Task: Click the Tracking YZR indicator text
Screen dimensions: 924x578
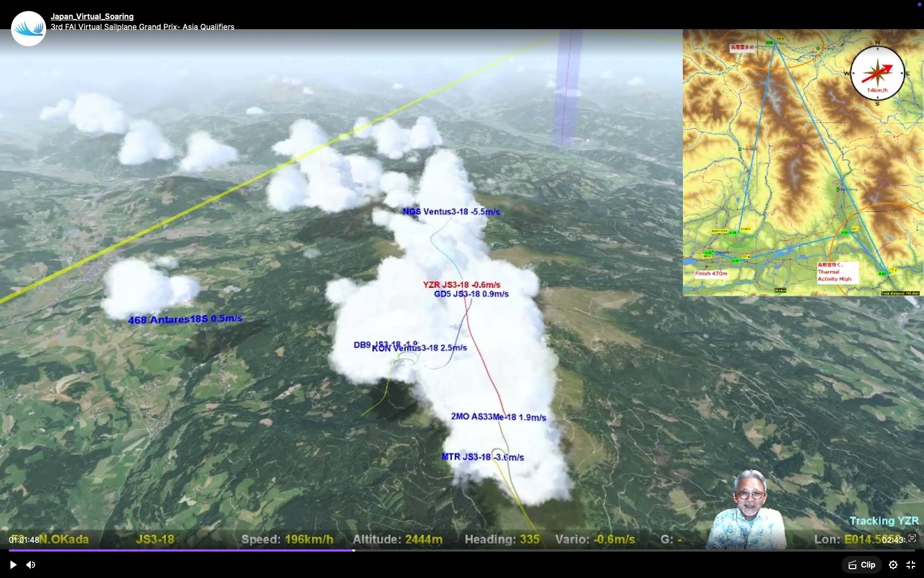Action: click(x=883, y=521)
